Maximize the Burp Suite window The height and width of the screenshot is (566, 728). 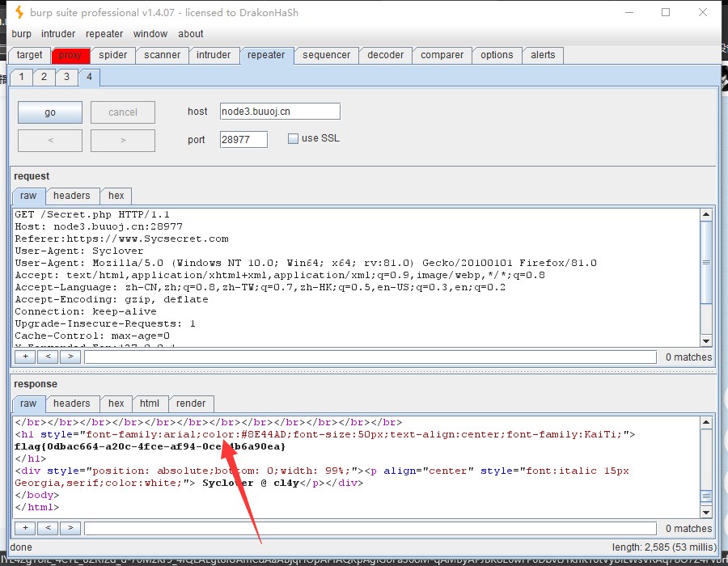click(666, 12)
